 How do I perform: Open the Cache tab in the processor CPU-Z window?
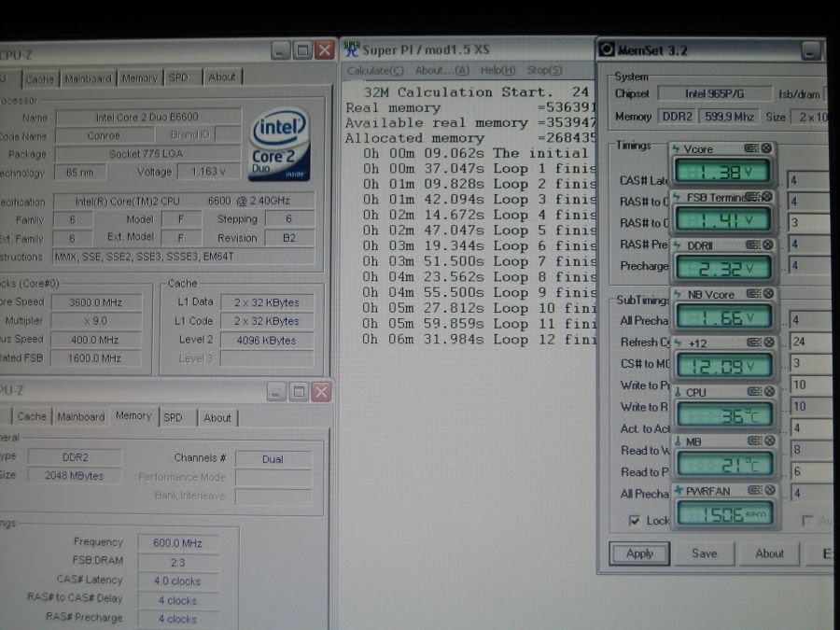(x=39, y=79)
